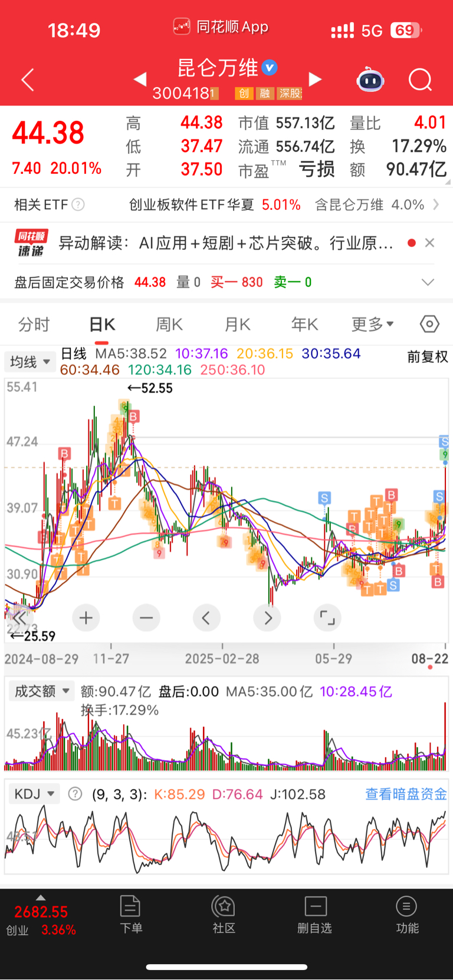
Task: Tap the 52.55 high price label
Action: tap(150, 388)
